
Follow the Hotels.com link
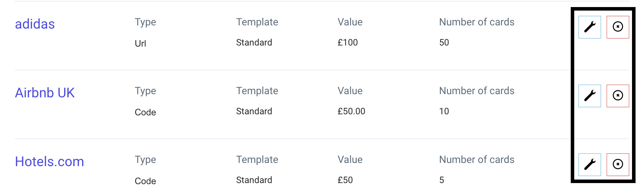click(x=49, y=162)
